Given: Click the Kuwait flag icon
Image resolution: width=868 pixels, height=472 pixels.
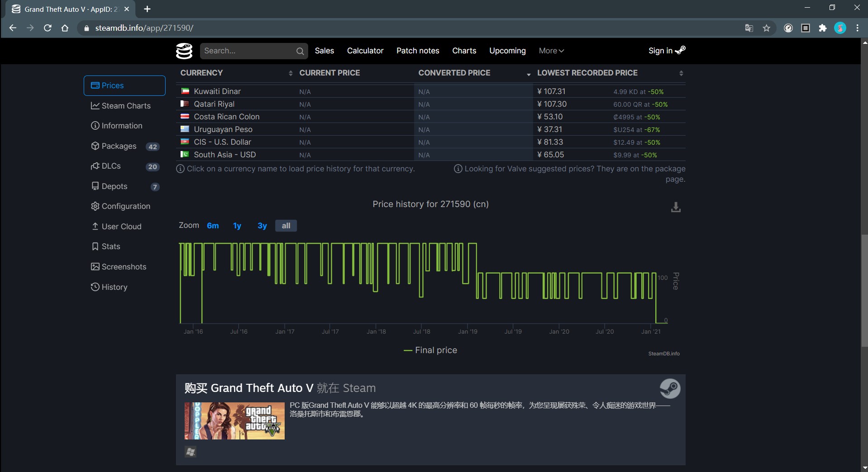Looking at the screenshot, I should tap(185, 91).
